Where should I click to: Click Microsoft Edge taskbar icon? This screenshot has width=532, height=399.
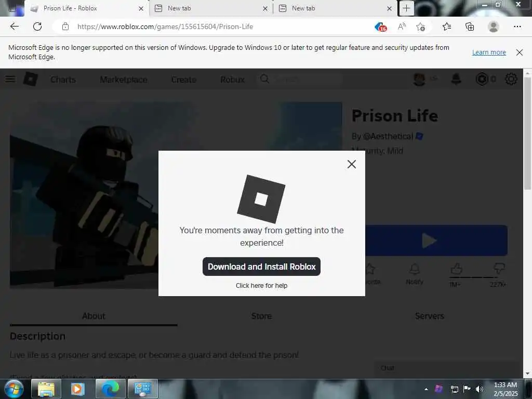click(x=110, y=389)
